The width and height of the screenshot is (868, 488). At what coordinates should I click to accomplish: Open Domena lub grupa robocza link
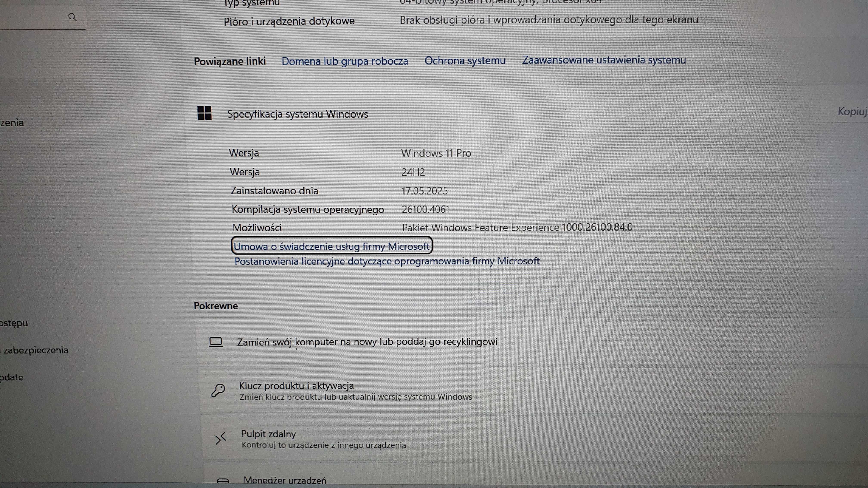point(345,61)
